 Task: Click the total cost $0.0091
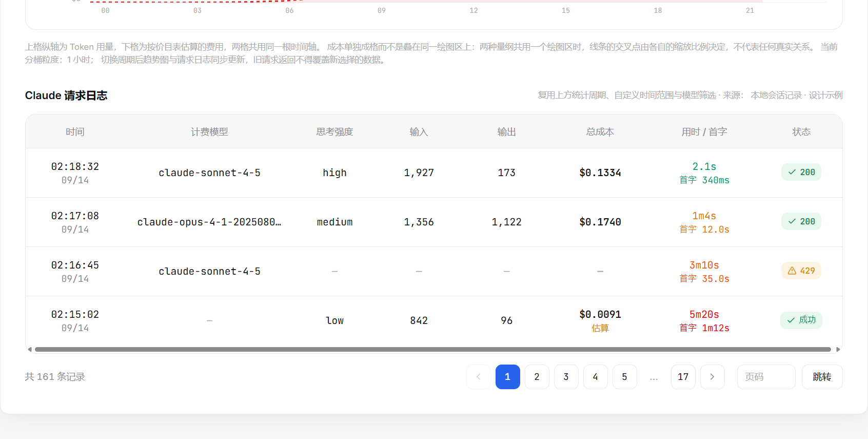(x=600, y=314)
